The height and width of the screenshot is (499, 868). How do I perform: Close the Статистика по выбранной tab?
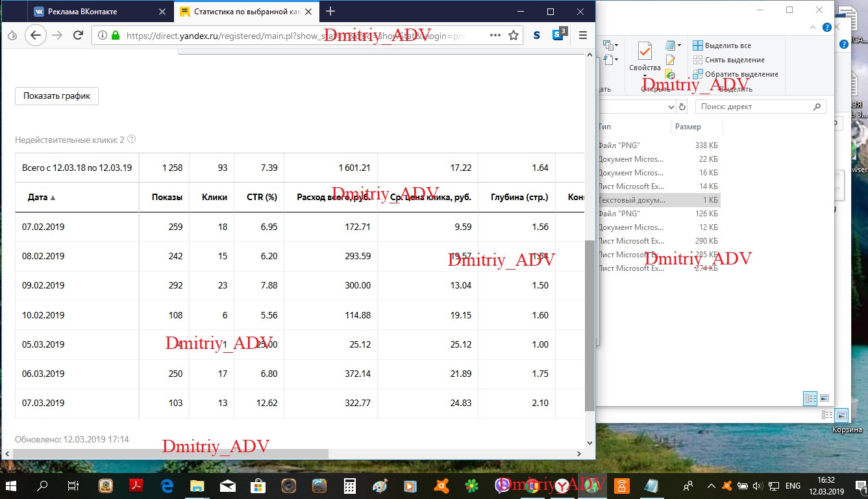(309, 11)
